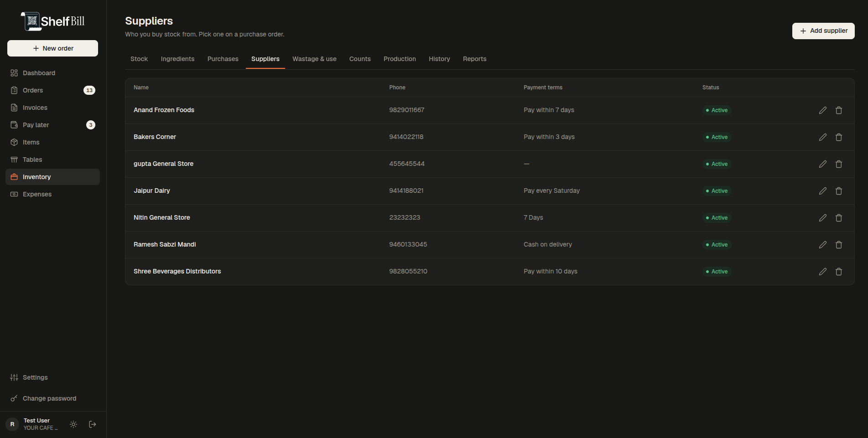Viewport: 868px width, 438px height.
Task: Click the logout arrow icon
Action: [x=93, y=424]
